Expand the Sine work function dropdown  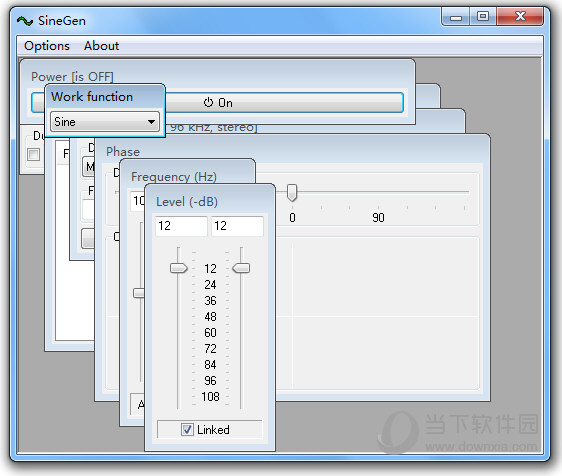(105, 122)
